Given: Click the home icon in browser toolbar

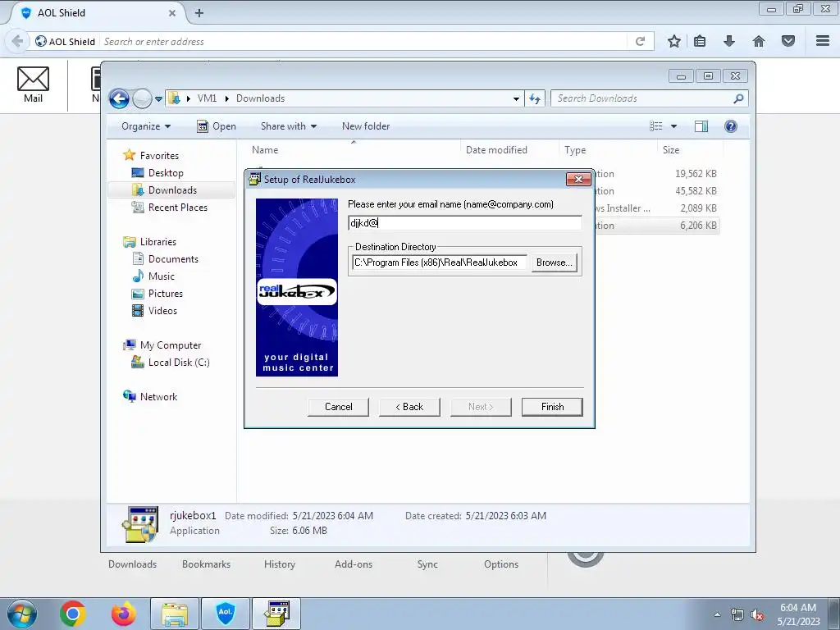Looking at the screenshot, I should coord(759,41).
